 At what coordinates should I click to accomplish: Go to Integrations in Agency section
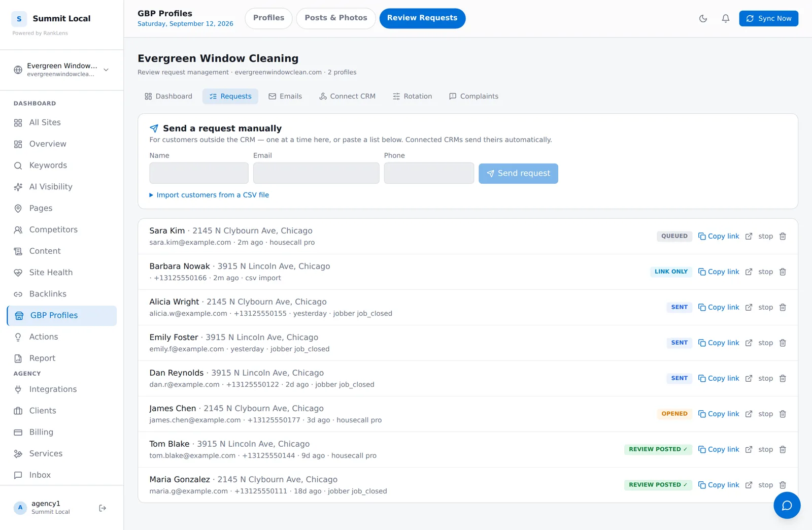coord(62,389)
